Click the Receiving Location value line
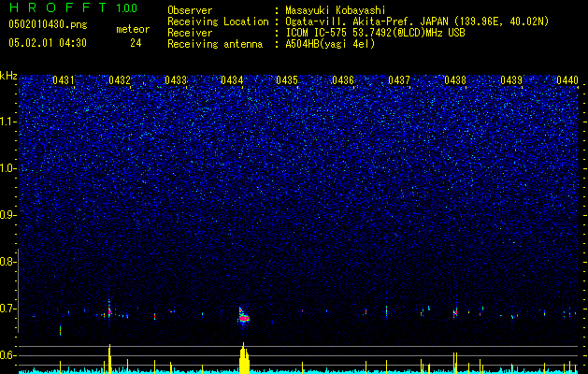 (x=417, y=22)
